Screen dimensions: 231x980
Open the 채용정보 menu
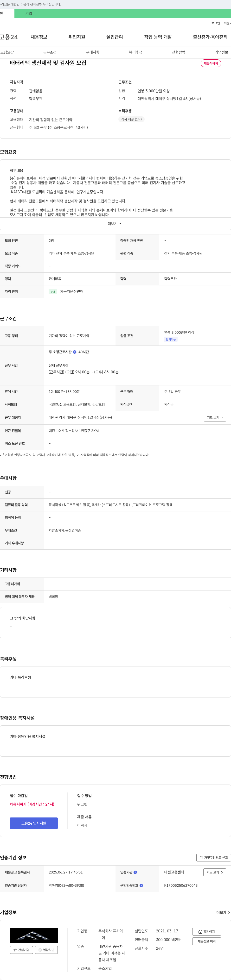point(39,37)
